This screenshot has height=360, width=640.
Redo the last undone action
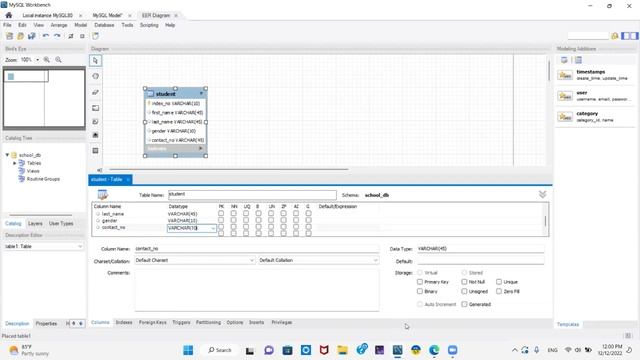(57, 36)
